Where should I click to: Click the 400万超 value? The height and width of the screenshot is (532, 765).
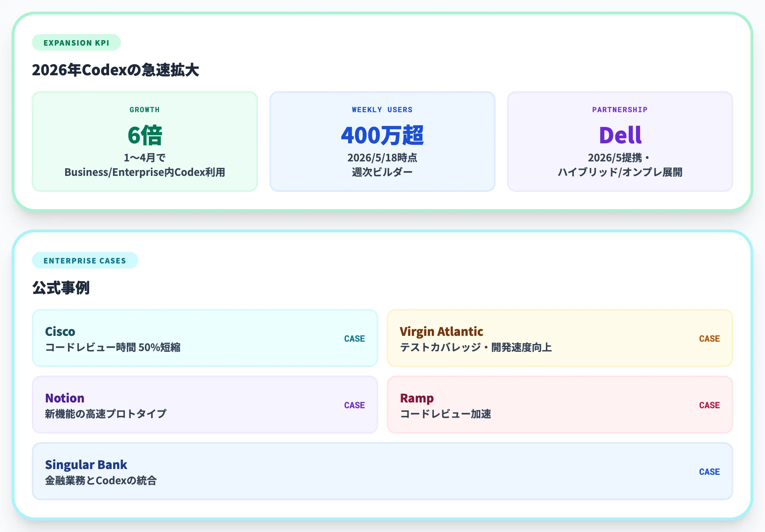382,135
